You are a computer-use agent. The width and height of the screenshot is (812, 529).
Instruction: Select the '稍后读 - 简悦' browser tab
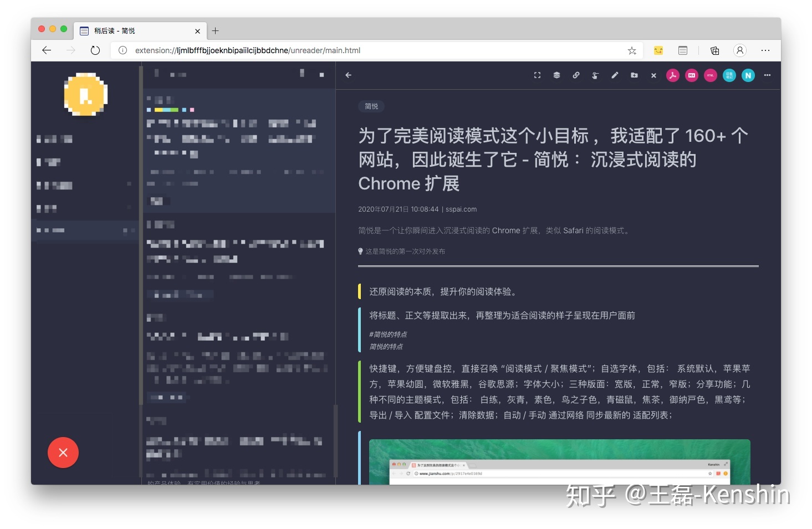(x=140, y=31)
